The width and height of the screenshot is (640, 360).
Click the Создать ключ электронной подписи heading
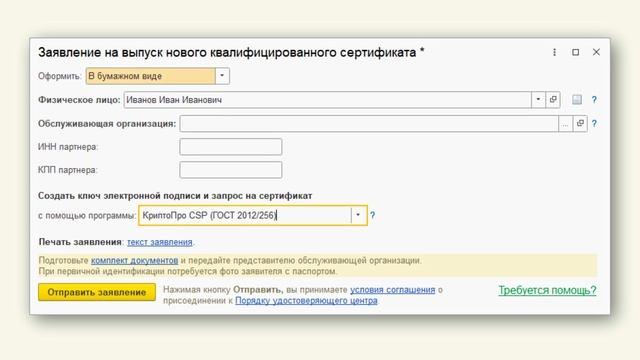click(175, 196)
